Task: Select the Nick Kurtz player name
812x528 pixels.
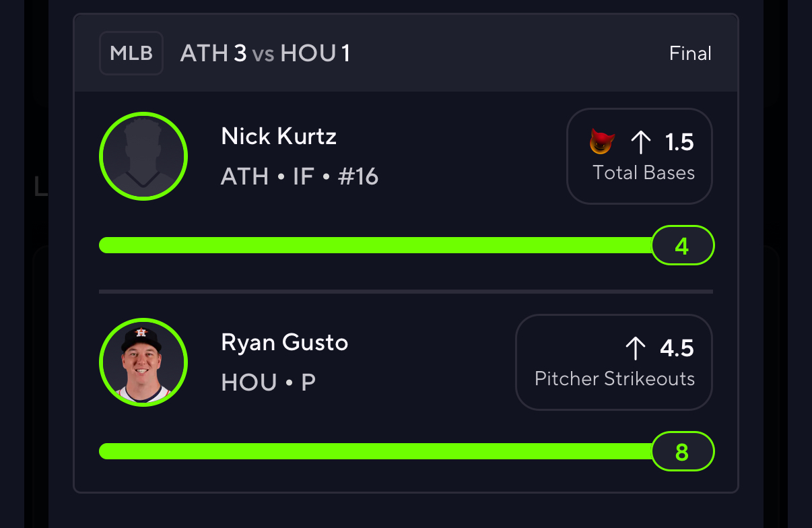Action: point(279,137)
